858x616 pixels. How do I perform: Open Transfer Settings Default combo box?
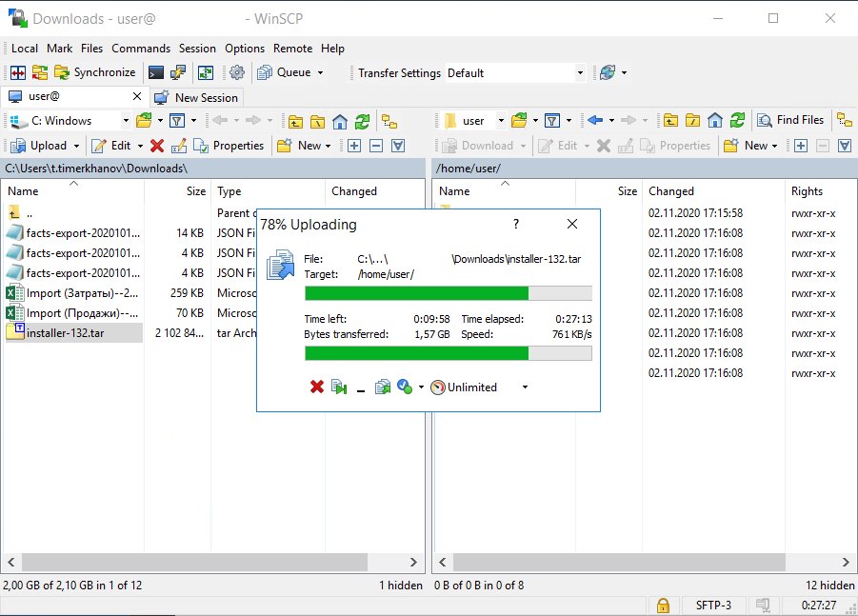(x=515, y=72)
